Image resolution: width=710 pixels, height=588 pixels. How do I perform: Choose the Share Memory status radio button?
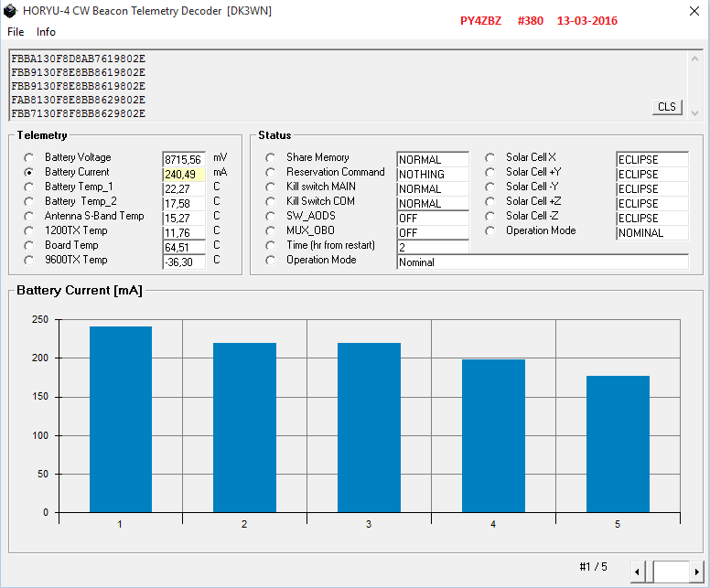click(x=270, y=157)
